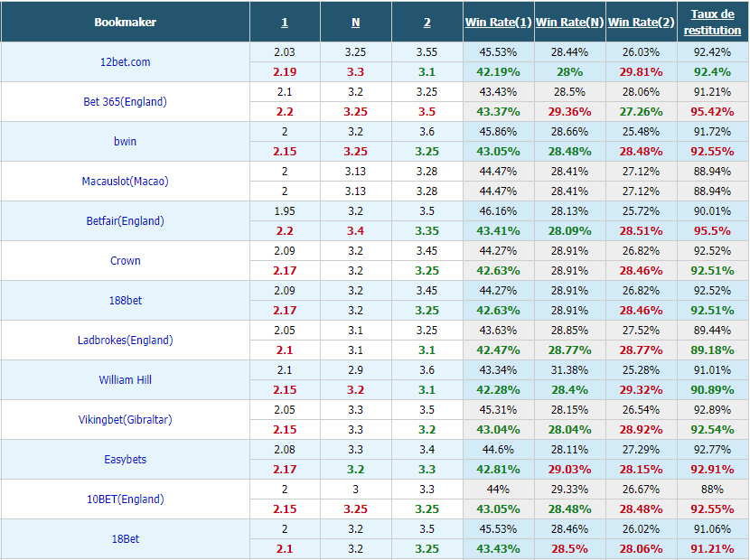Select the red 28.92% win rate cell
The height and width of the screenshot is (560, 750).
(641, 429)
